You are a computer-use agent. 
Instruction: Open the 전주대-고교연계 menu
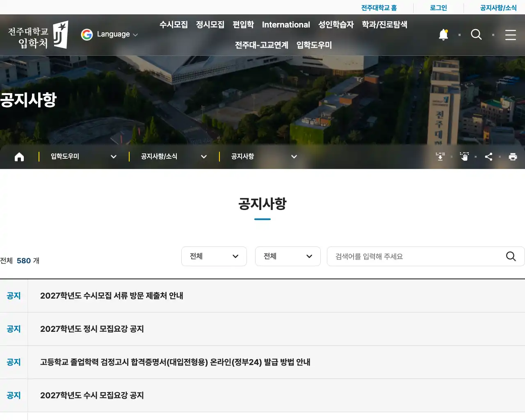[262, 45]
